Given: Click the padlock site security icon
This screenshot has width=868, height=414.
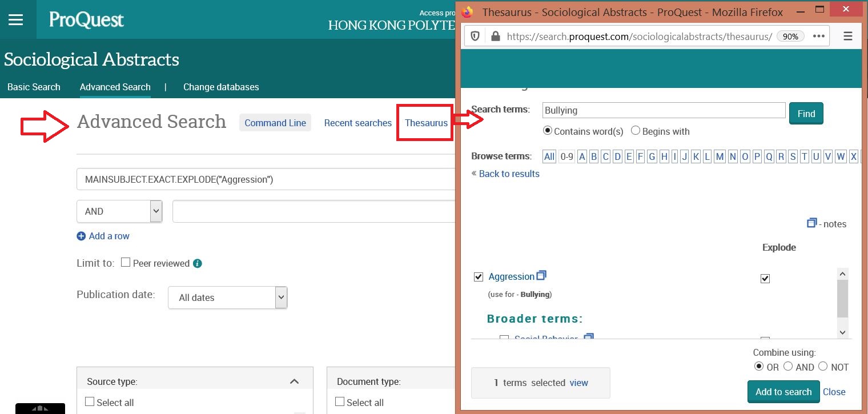Looking at the screenshot, I should [x=495, y=36].
